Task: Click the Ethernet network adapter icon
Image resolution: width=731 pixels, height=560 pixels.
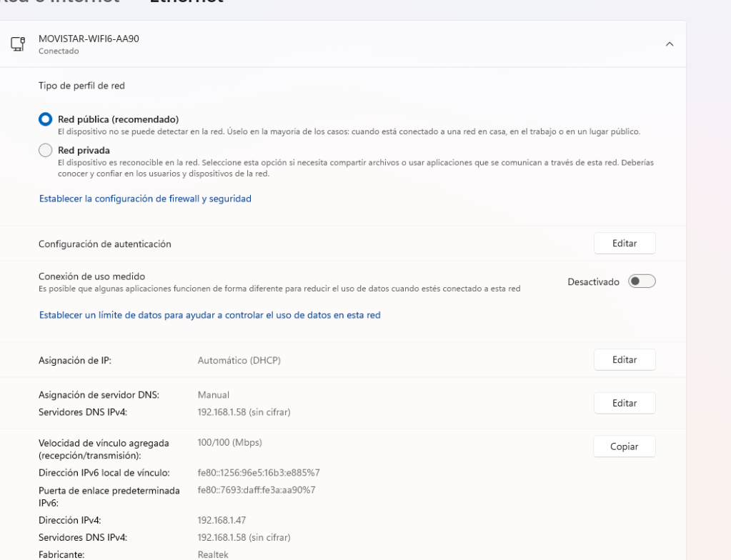Action: pos(16,44)
